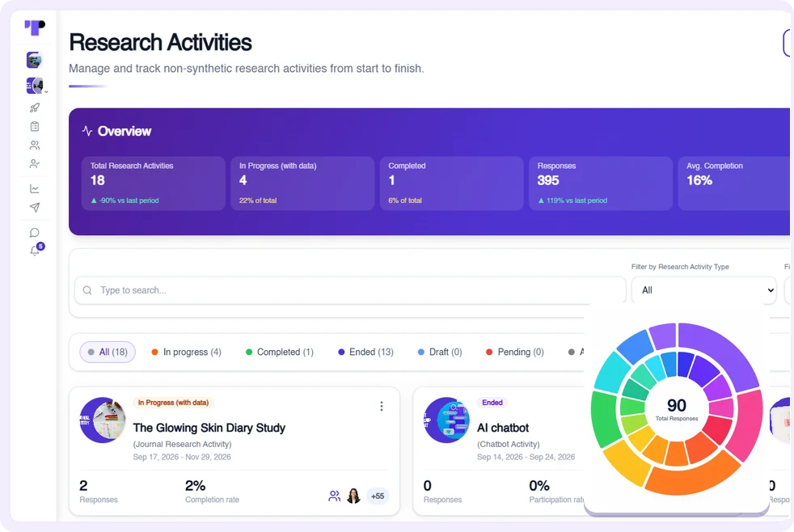The height and width of the screenshot is (532, 794).
Task: Click the Overview pulse icon
Action: [87, 131]
